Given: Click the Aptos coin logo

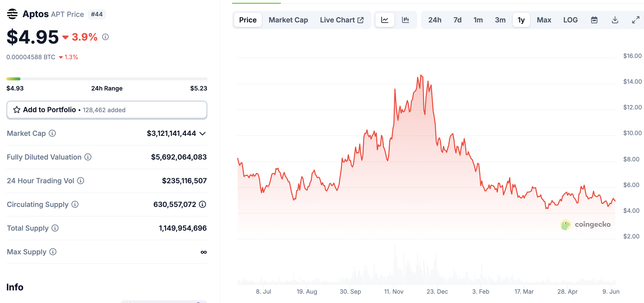Looking at the screenshot, I should click(12, 14).
